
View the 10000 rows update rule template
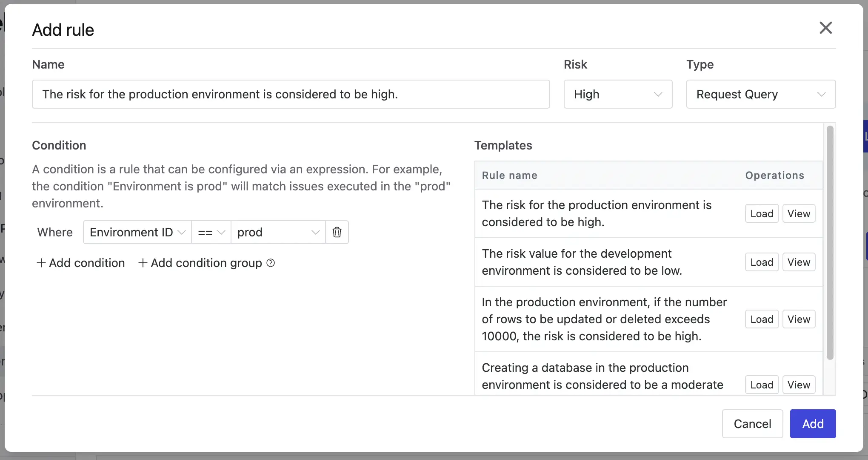(799, 319)
